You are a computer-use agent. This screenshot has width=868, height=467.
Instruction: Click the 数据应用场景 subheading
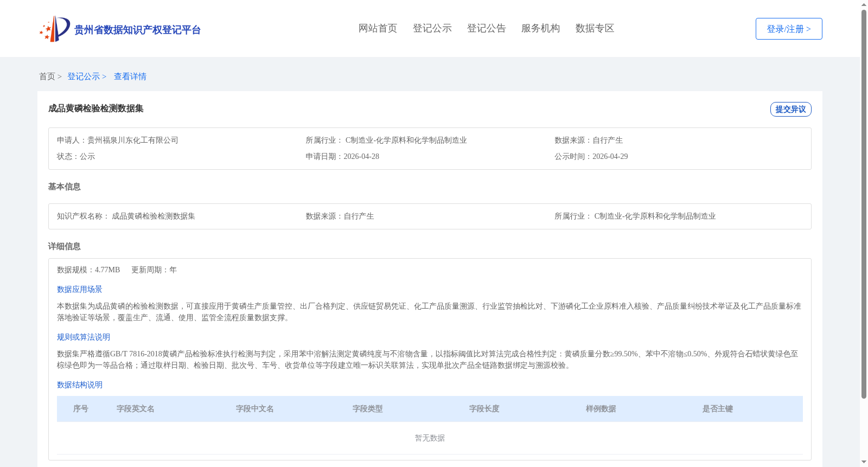[x=80, y=289]
